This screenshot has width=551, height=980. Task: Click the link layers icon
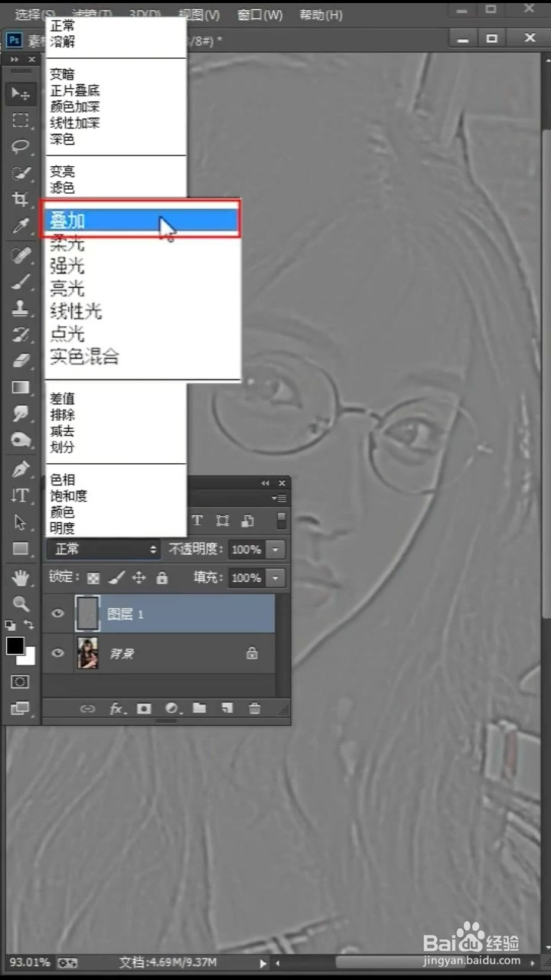pyautogui.click(x=87, y=709)
